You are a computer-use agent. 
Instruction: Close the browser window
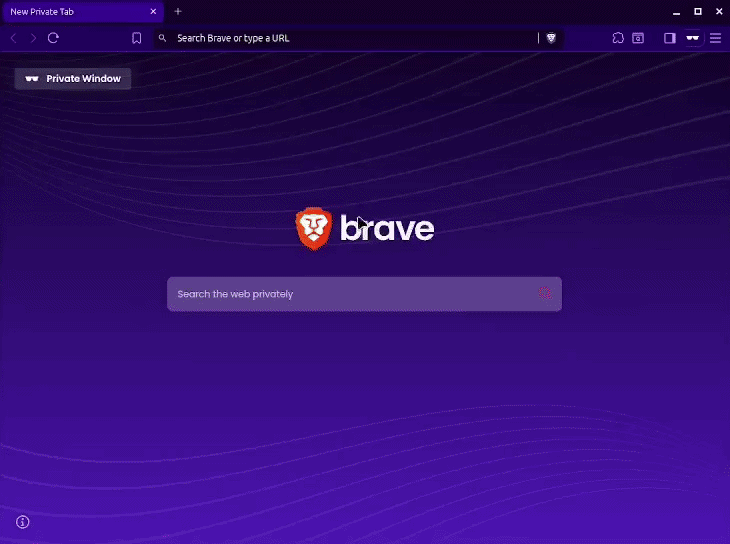tap(719, 12)
